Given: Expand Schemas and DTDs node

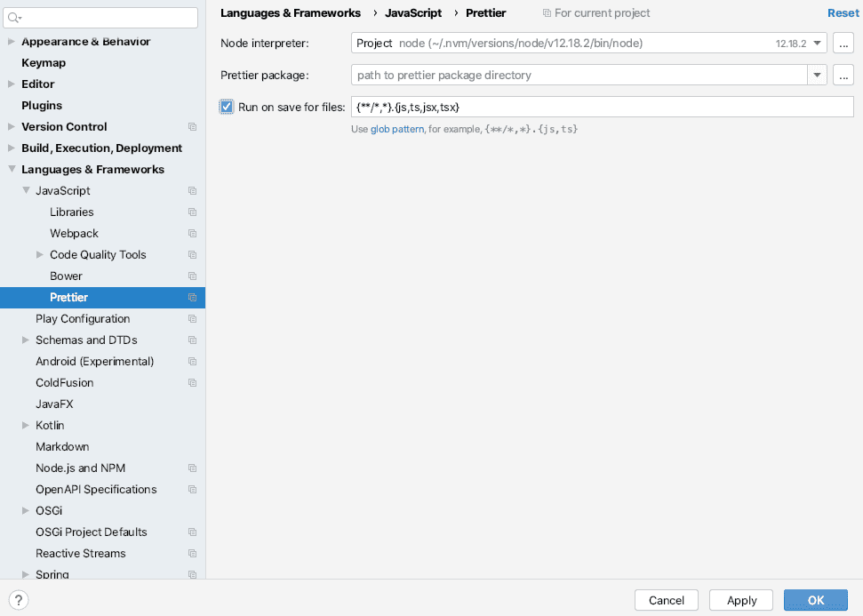Looking at the screenshot, I should point(25,340).
